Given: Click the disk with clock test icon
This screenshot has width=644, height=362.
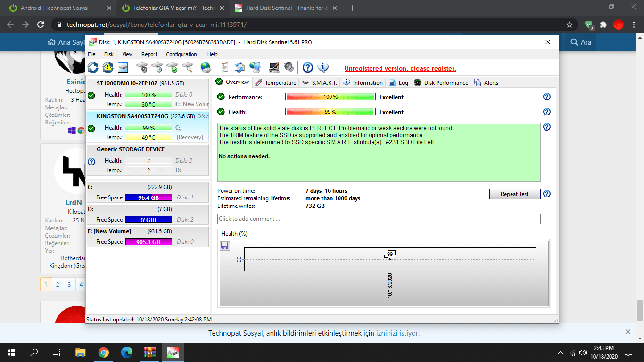Looking at the screenshot, I should click(x=157, y=67).
